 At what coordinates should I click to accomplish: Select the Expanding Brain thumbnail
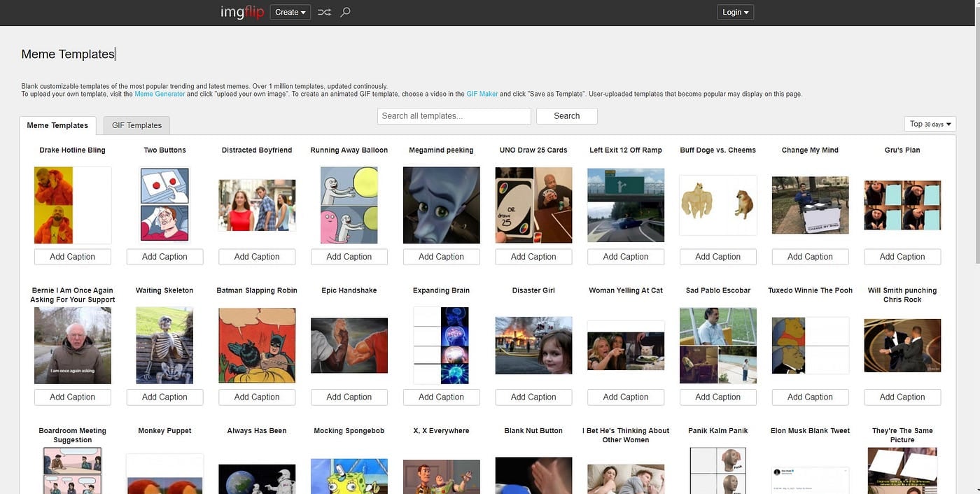[441, 345]
